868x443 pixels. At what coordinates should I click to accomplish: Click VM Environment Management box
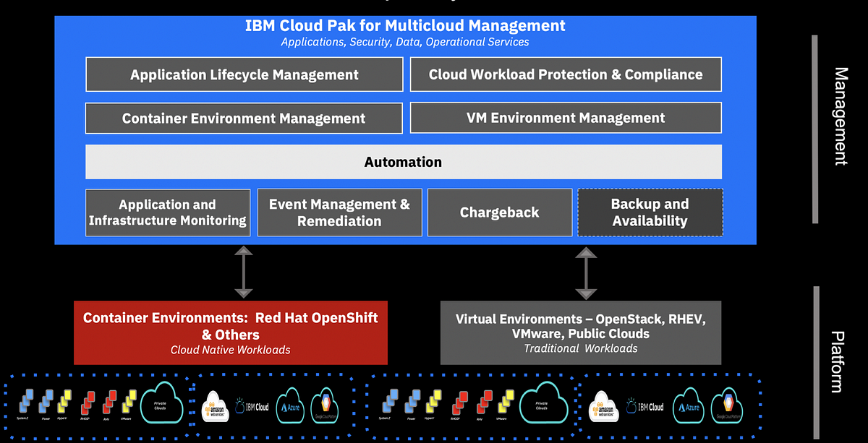pos(566,118)
